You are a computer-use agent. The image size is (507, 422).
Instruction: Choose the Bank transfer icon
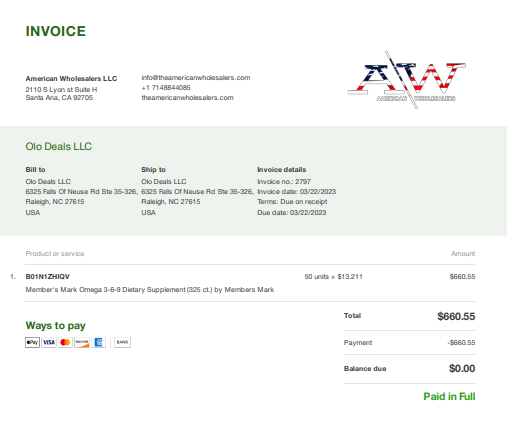click(x=122, y=342)
